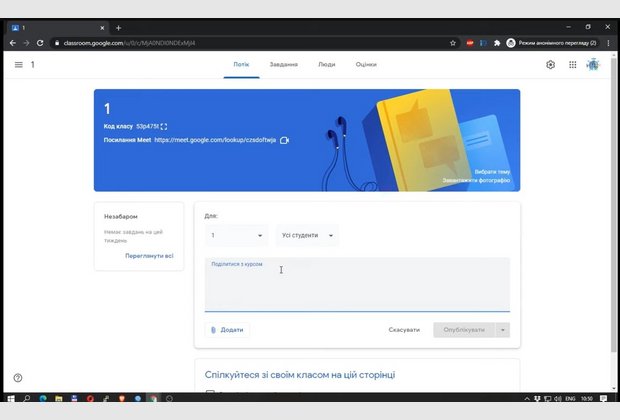
Task: Open Windows taskbar search
Action: [x=27, y=398]
